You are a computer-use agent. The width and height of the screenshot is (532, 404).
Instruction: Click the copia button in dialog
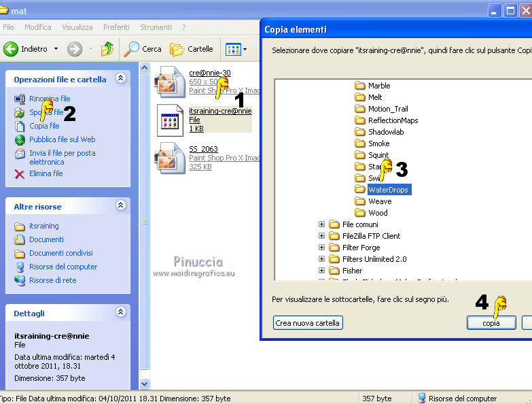point(491,323)
